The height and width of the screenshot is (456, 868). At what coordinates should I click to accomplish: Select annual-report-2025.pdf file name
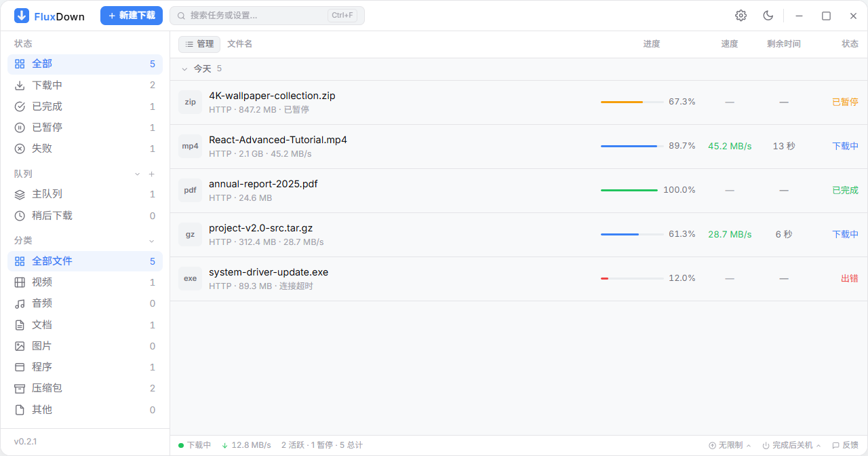point(263,184)
